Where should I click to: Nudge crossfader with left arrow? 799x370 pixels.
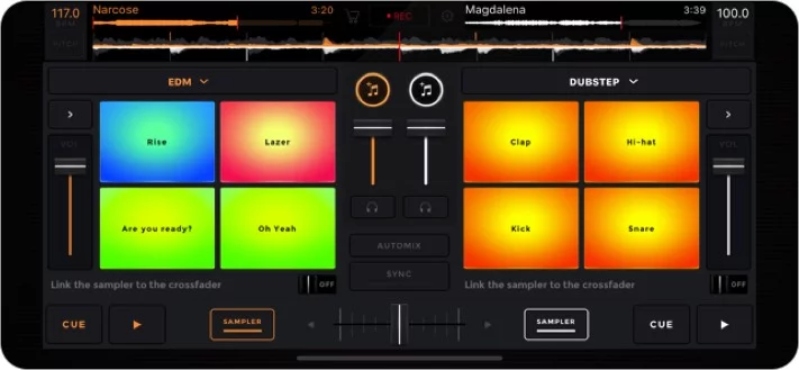coord(311,325)
